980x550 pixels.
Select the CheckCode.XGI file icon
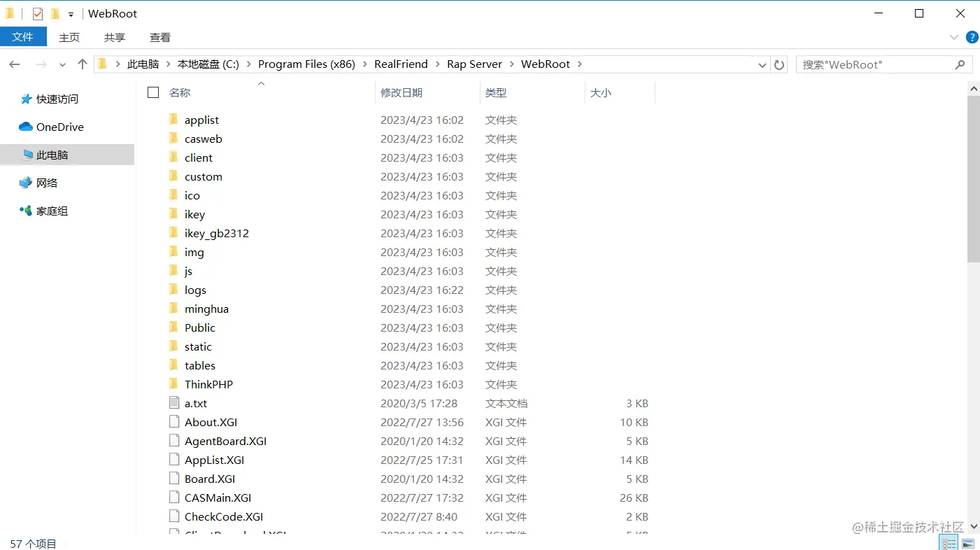[174, 516]
